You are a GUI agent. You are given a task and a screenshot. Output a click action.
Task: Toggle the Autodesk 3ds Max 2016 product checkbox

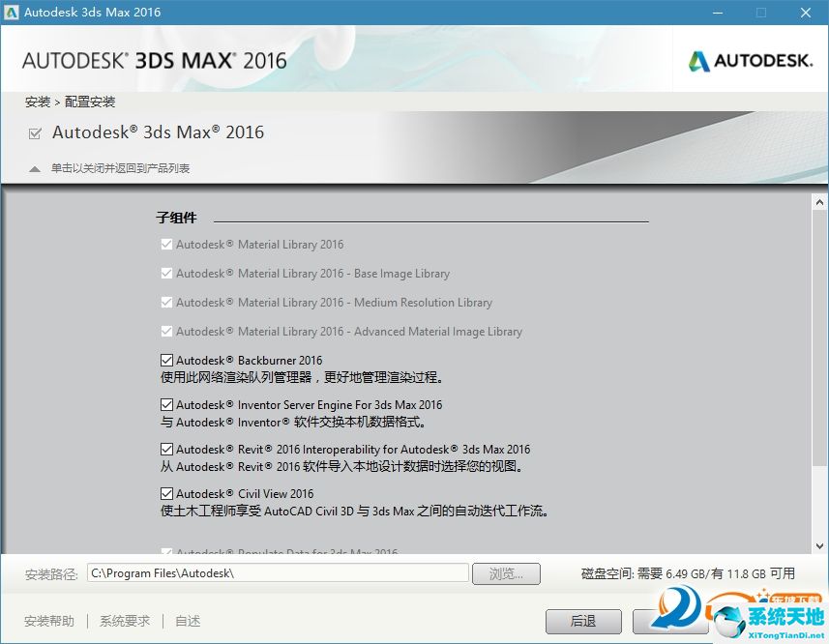coord(35,133)
